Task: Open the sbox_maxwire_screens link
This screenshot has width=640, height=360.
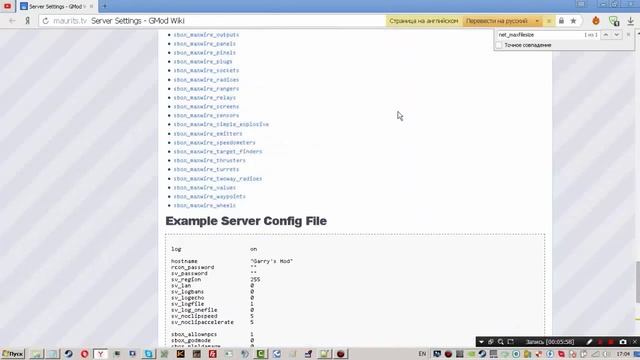Action: 206,107
